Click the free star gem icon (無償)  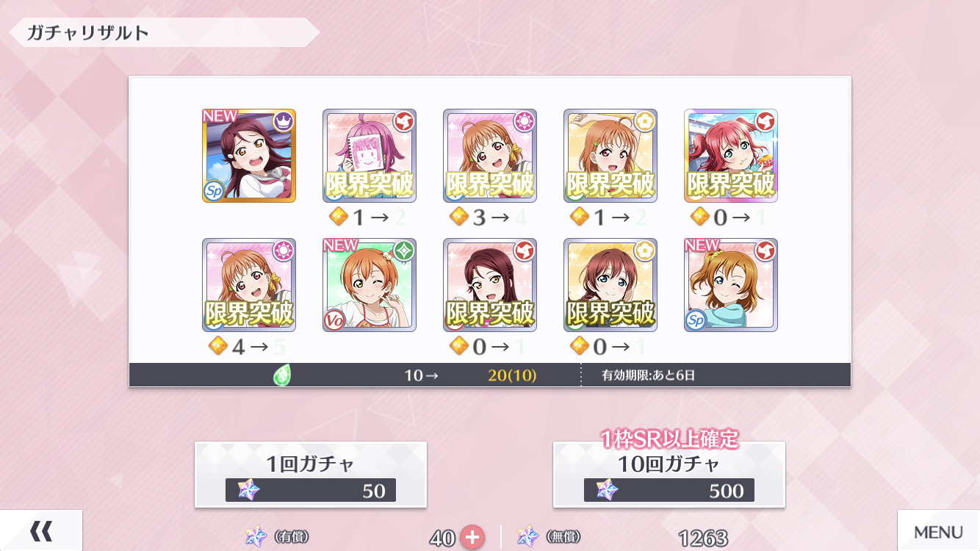pos(528,537)
